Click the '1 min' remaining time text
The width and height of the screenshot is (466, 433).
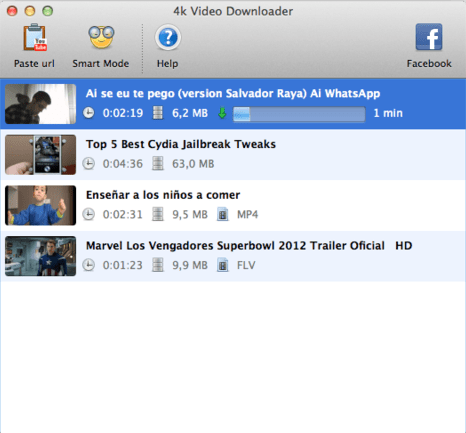[x=388, y=113]
